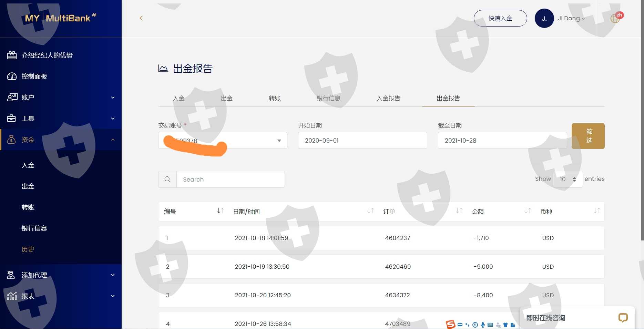Open 历史 in the sidebar submenu
Viewport: 644px width, 329px height.
coord(28,249)
